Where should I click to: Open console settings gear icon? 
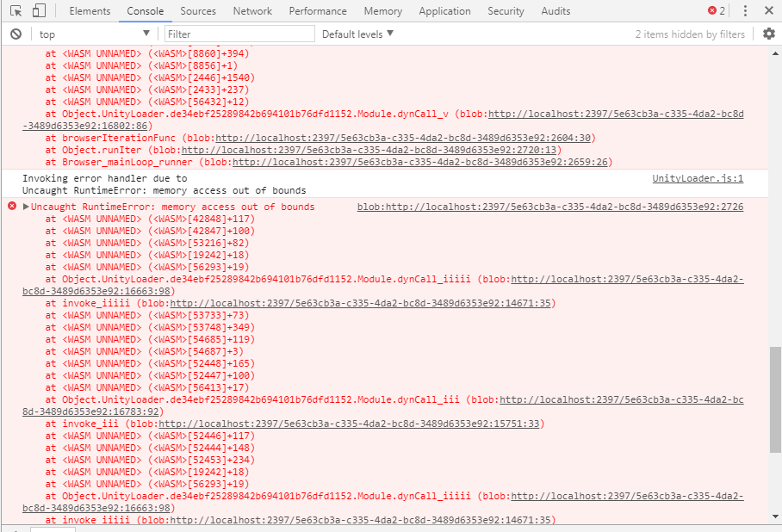click(x=769, y=34)
